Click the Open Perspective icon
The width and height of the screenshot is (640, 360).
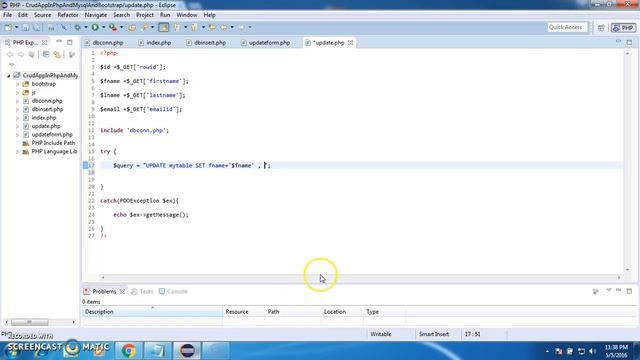601,28
